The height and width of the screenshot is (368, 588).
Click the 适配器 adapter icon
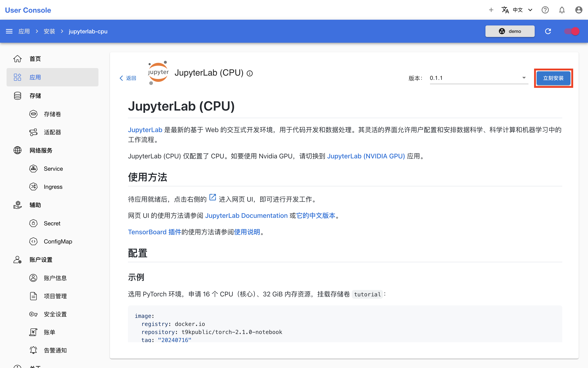point(33,132)
